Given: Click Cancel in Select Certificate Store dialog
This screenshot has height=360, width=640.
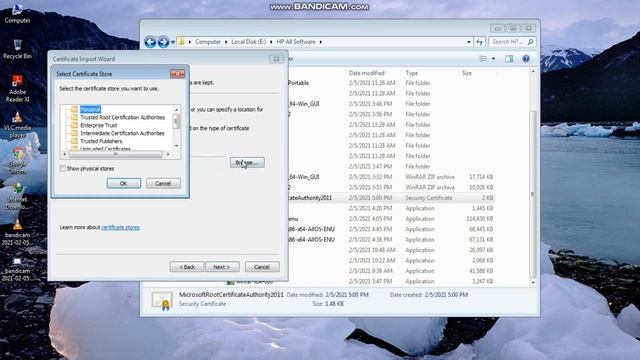Looking at the screenshot, I should click(x=163, y=184).
